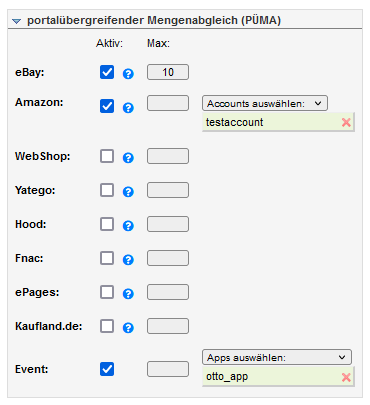Open the Apps auswählen dropdown
The height and width of the screenshot is (405, 370).
pos(277,357)
